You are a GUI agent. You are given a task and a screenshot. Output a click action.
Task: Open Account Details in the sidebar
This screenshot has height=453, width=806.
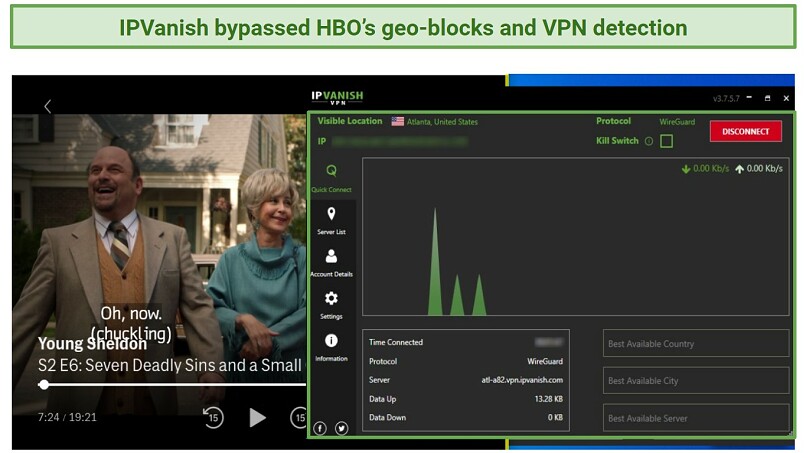[x=332, y=263]
